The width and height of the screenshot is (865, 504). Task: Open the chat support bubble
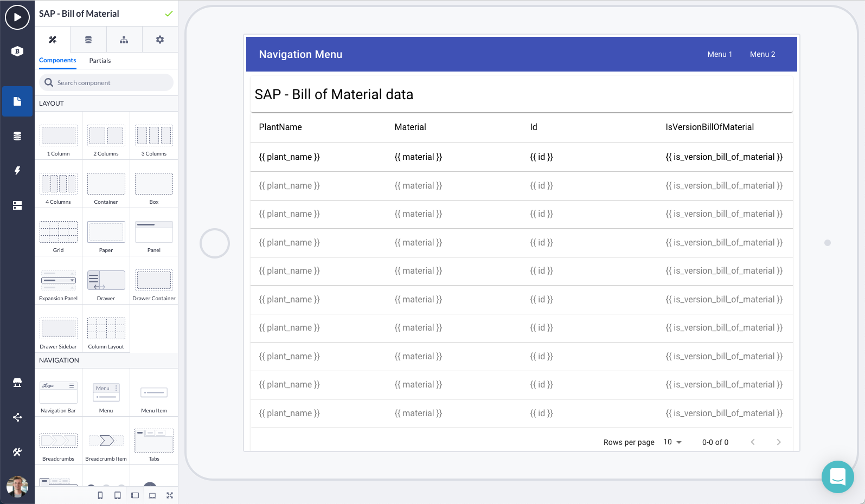[838, 477]
